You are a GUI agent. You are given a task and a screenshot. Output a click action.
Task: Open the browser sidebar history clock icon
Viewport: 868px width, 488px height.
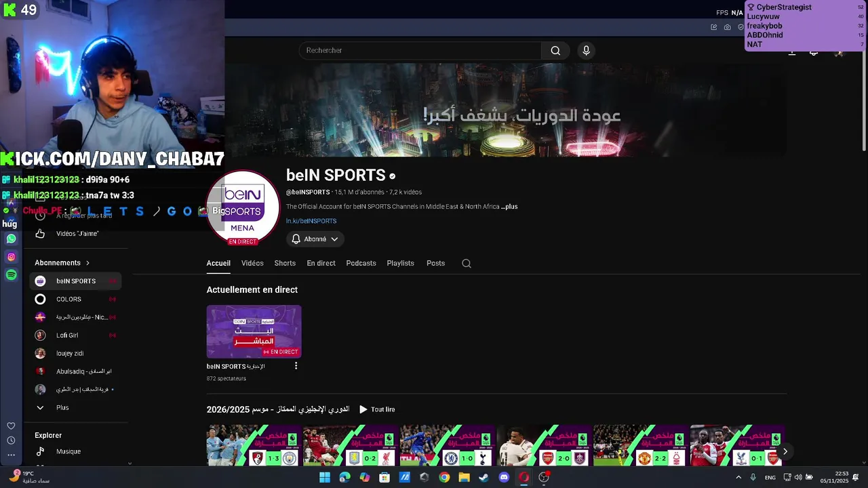point(11,441)
